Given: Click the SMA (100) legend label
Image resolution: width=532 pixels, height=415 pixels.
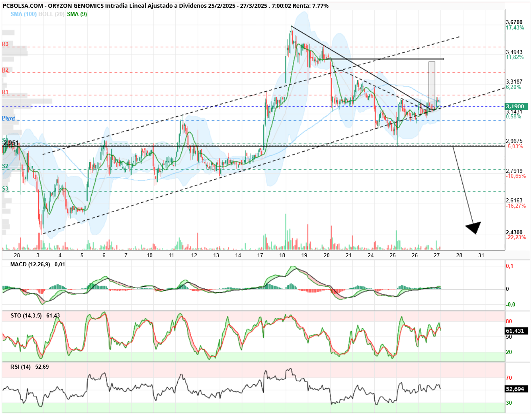Looking at the screenshot, I should [23, 14].
